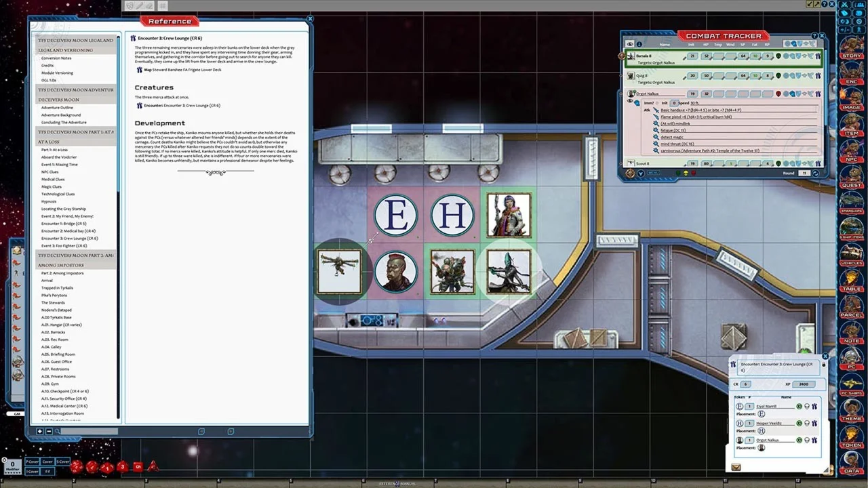Image resolution: width=868 pixels, height=488 pixels.
Task: Select Encounter 1: Bridge in Reference tree
Action: pyautogui.click(x=64, y=224)
